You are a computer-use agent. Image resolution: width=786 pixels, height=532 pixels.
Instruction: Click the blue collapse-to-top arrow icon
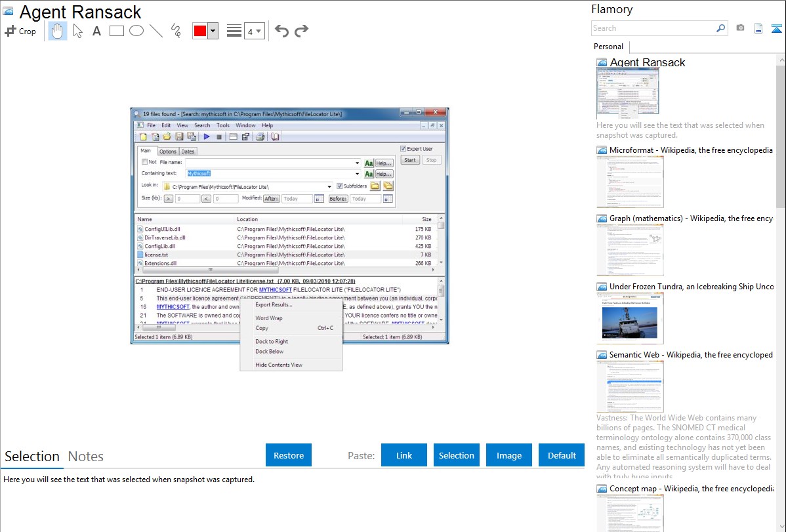tap(776, 29)
